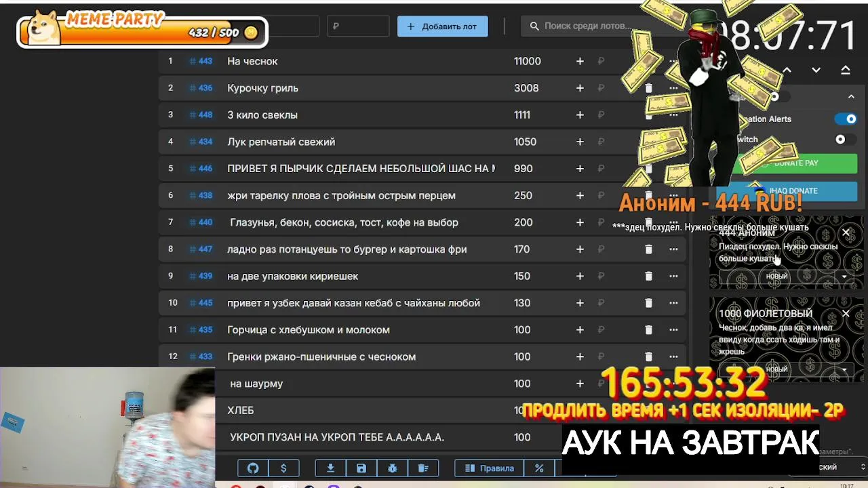Delete the 'Курочку гриль' lot with trash icon

[x=648, y=88]
